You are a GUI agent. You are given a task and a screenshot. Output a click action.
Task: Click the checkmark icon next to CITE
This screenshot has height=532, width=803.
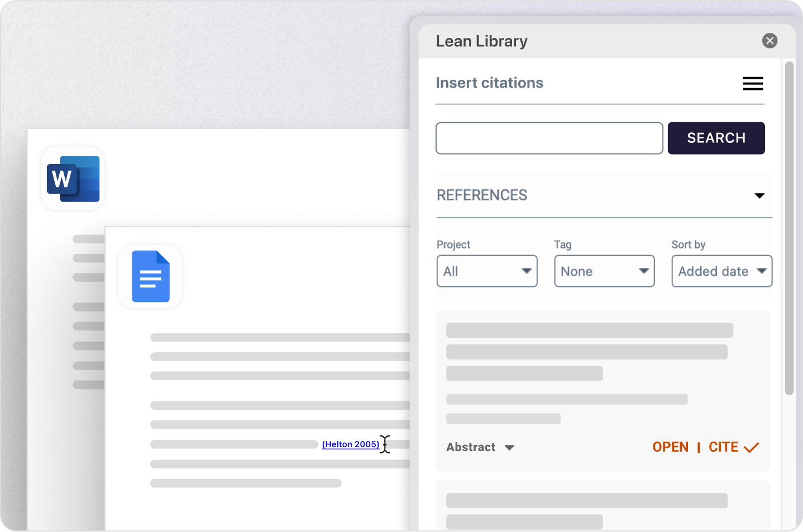click(752, 447)
